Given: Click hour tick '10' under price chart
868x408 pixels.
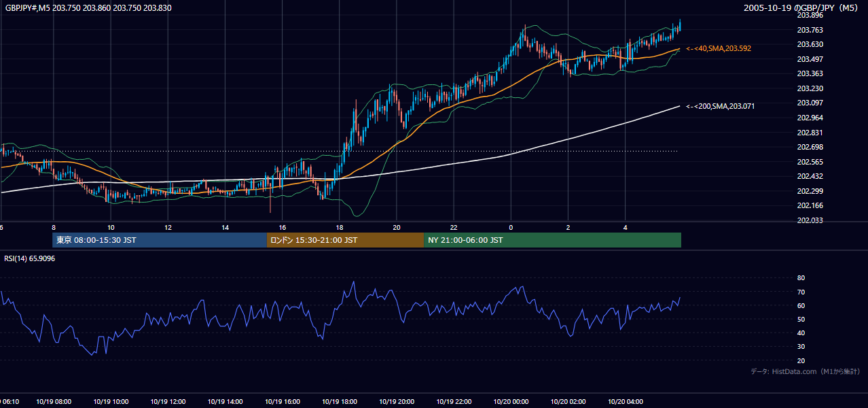Looking at the screenshot, I should (x=110, y=228).
